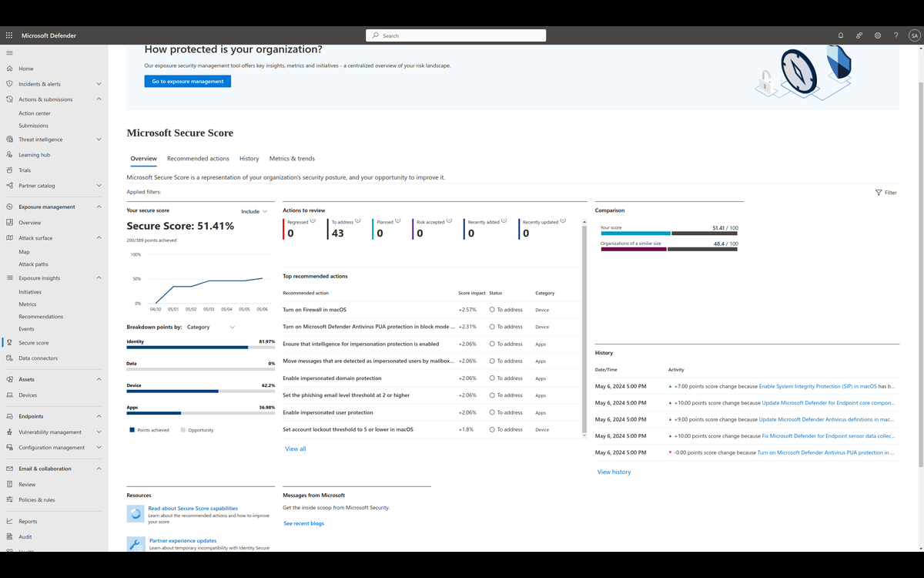This screenshot has height=578, width=924.
Task: Click the Data connectors icon
Action: point(9,358)
